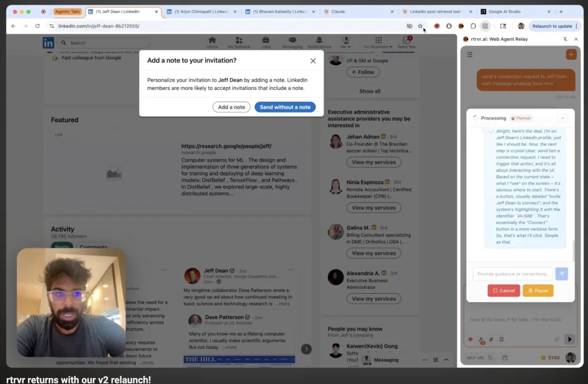Viewport: 588px width, 384px height.
Task: Click Show all link
Action: click(370, 91)
